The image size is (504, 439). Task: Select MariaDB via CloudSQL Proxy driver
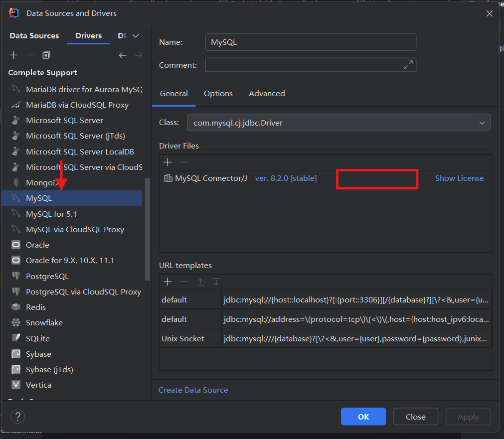(x=72, y=105)
